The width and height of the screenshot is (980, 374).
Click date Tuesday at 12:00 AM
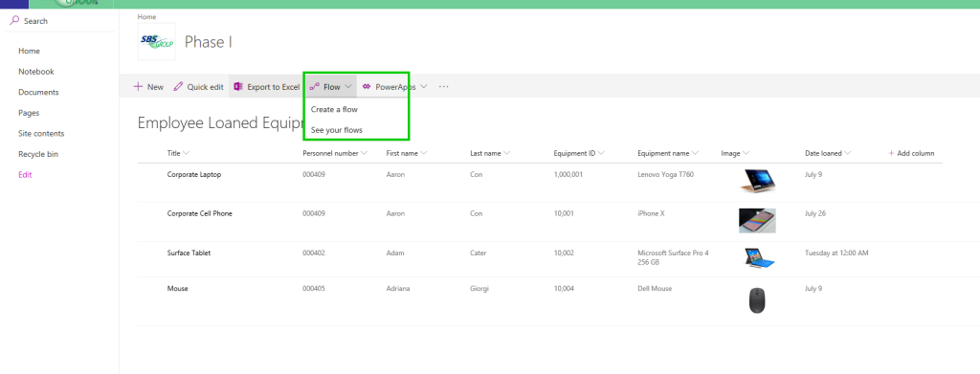tap(836, 253)
